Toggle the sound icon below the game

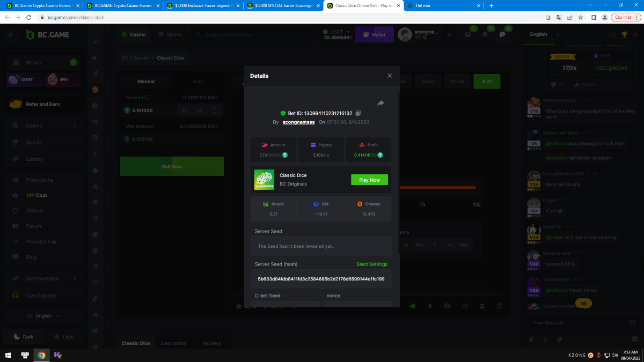(x=413, y=306)
